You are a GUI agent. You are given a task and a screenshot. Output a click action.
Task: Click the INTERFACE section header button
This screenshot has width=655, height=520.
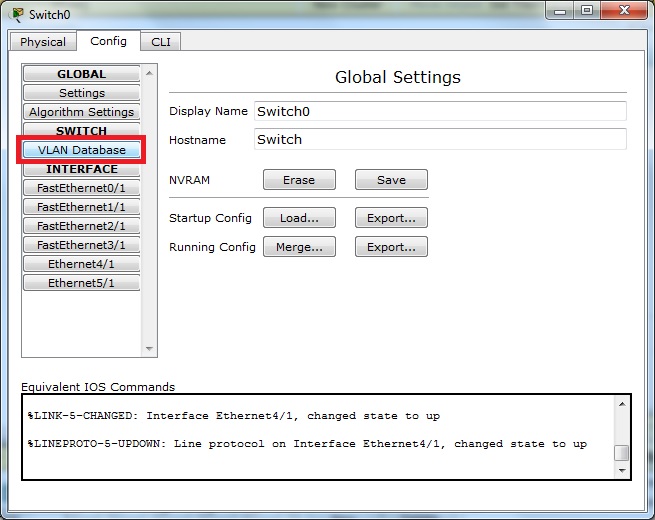(81, 169)
